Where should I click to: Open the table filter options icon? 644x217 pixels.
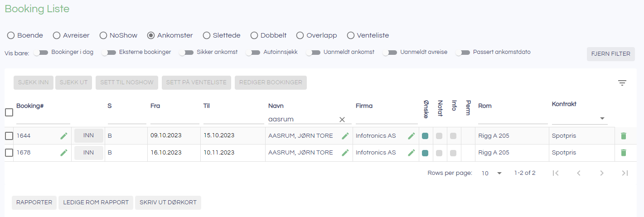point(622,83)
